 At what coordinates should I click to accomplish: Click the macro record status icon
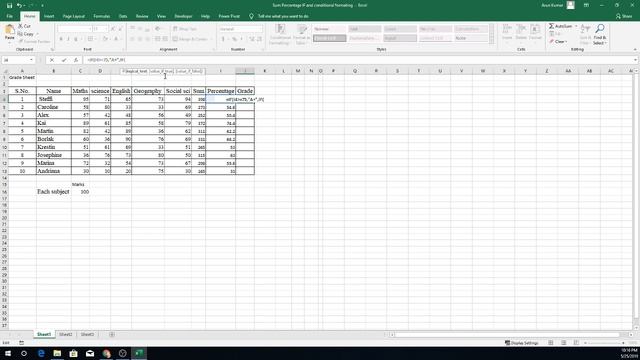tap(21, 343)
